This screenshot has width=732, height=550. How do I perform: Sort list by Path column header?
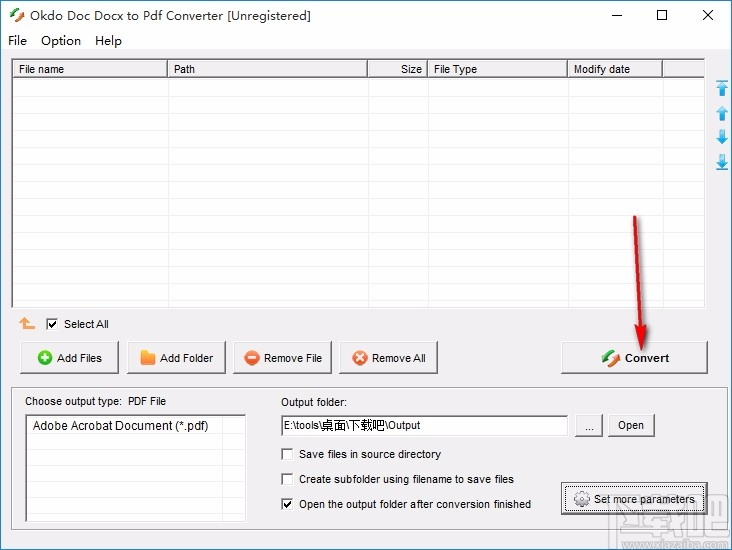(267, 69)
